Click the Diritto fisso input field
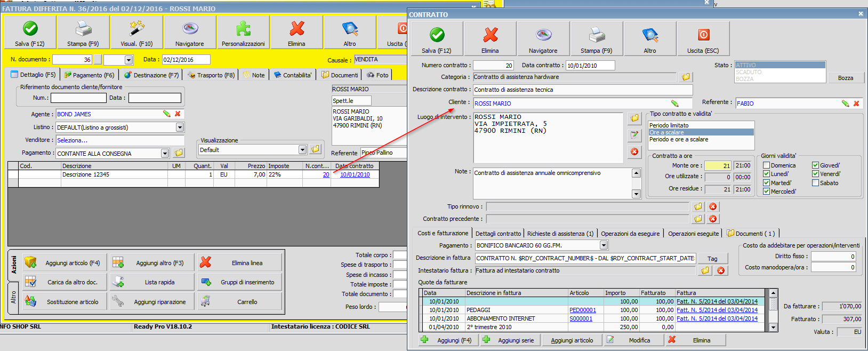This screenshot has width=868, height=351. [x=834, y=257]
